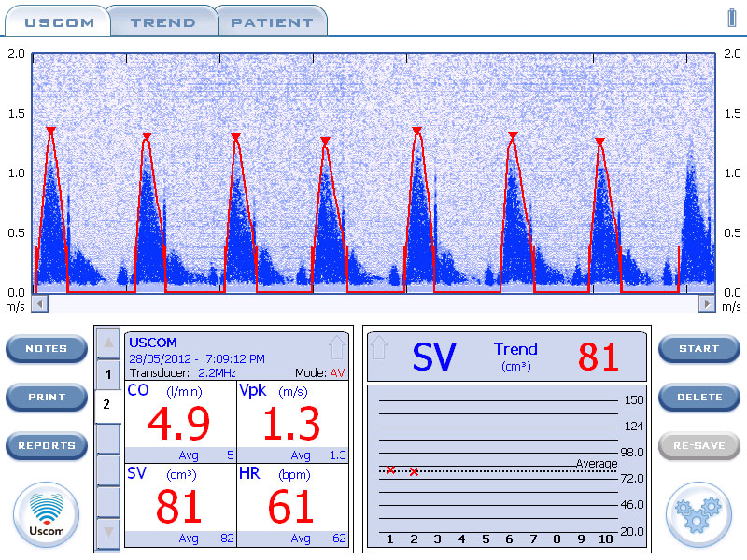Open the REPORTS screen
Screen dimensions: 747x560
pos(46,445)
